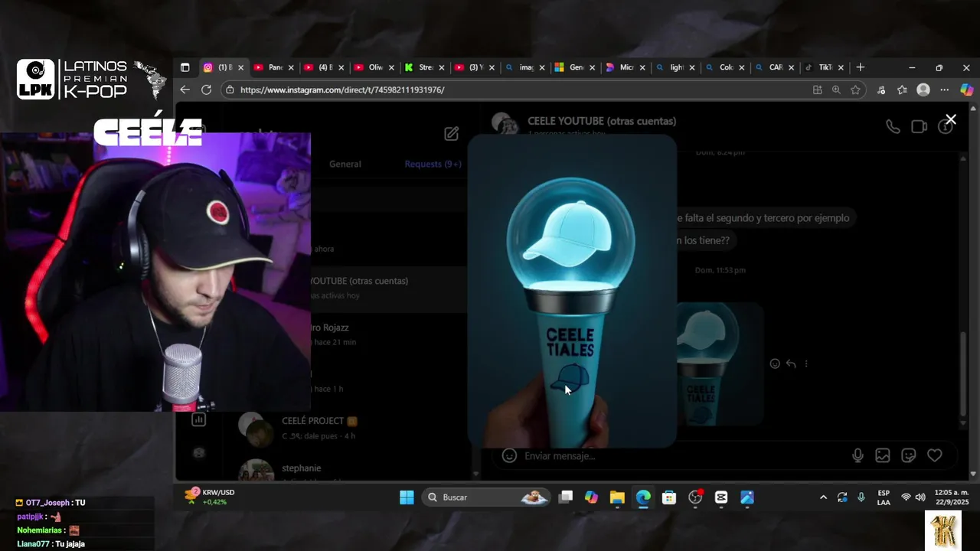Close the 'CAR' search tab
Viewport: 980px width, 551px height.
point(792,67)
